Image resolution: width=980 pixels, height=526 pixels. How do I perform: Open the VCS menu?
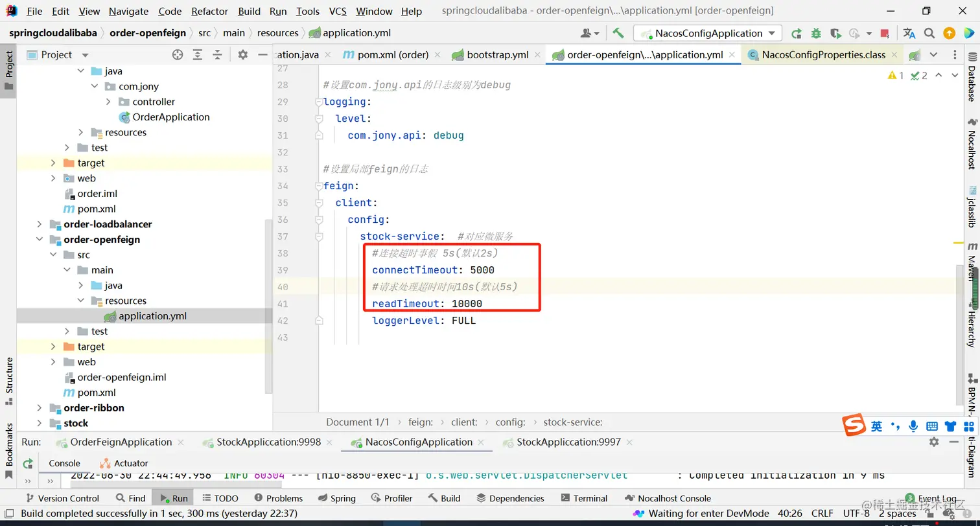click(x=338, y=11)
